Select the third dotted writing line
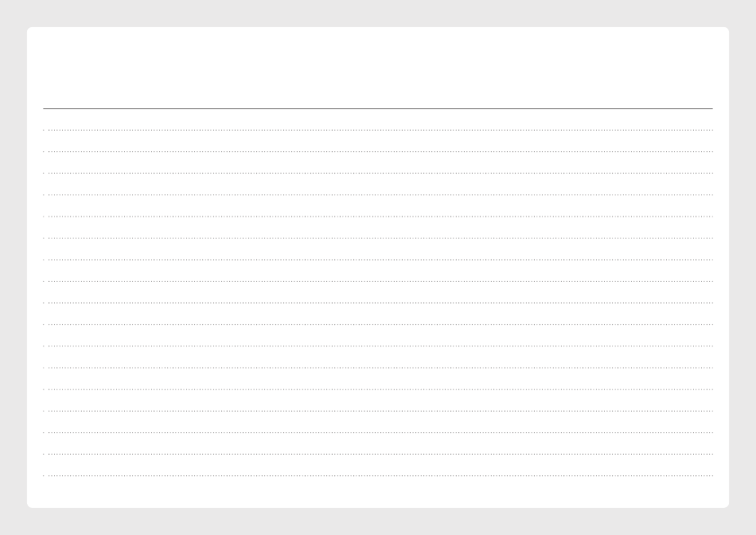Viewport: 756px width, 535px height. click(x=378, y=174)
